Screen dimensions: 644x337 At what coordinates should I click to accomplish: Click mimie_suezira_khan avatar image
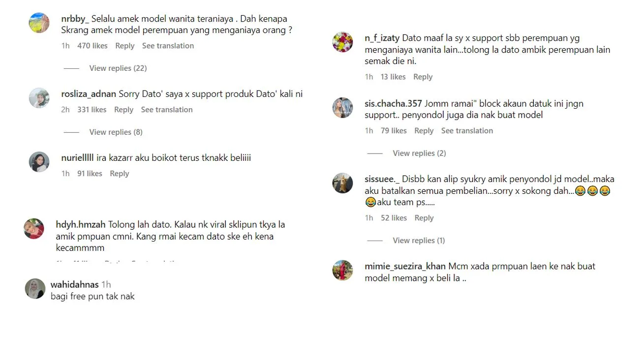342,270
